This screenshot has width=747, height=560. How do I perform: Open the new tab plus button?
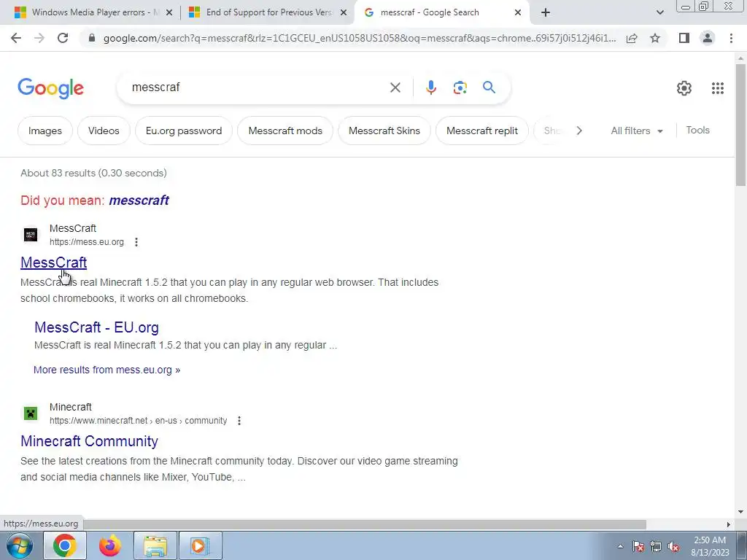(x=546, y=13)
